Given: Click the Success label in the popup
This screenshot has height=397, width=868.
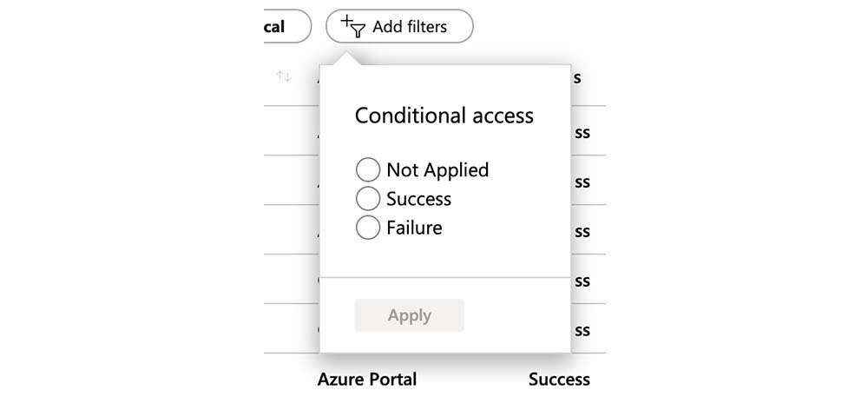Looking at the screenshot, I should click(419, 199).
